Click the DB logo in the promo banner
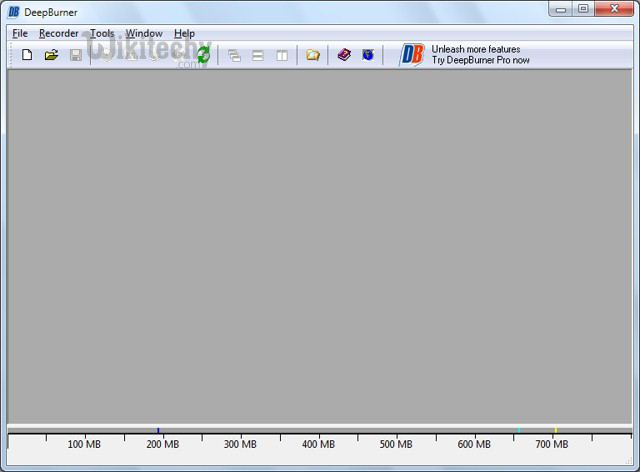This screenshot has height=472, width=640. (412, 55)
